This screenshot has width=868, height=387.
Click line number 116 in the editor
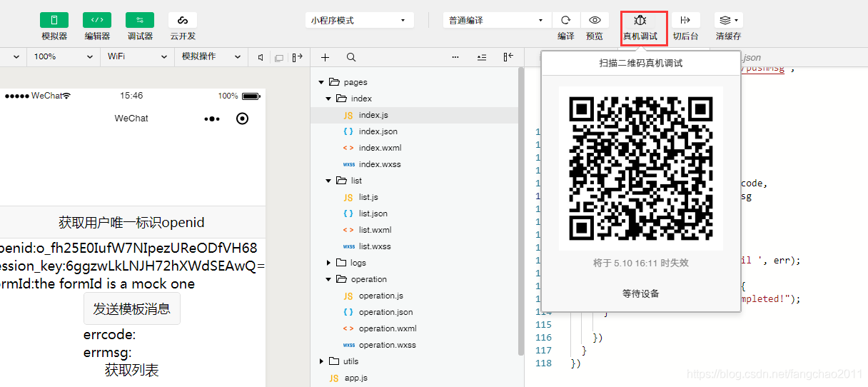[543, 337]
